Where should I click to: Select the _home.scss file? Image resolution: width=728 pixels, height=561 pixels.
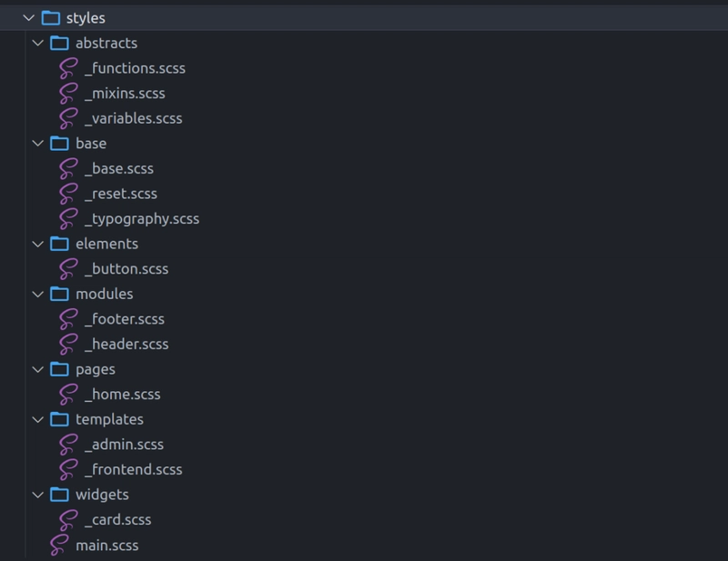click(x=123, y=395)
